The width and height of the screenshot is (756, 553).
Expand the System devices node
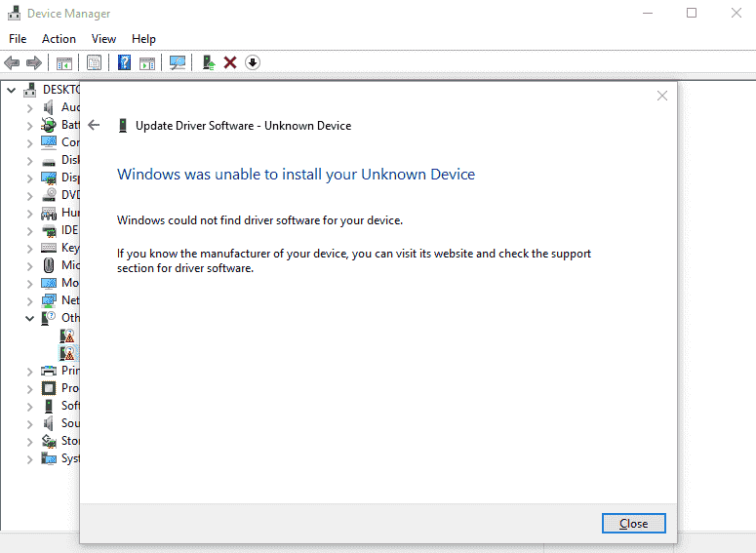[x=30, y=459]
